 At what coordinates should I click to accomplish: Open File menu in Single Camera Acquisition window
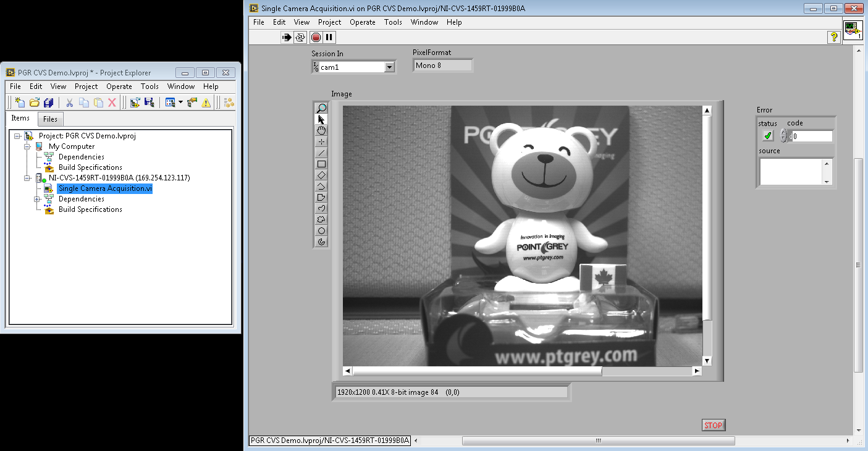(259, 22)
